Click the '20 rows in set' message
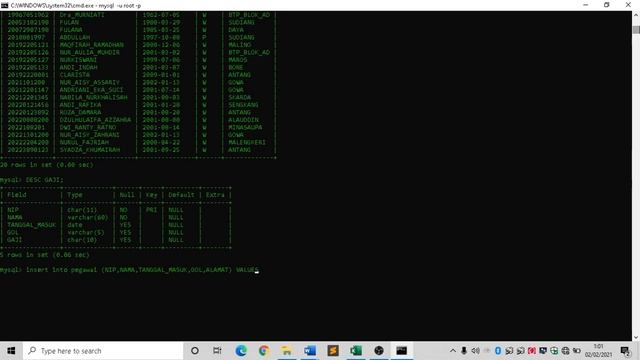Viewport: 640px width, 360px height. 47,165
